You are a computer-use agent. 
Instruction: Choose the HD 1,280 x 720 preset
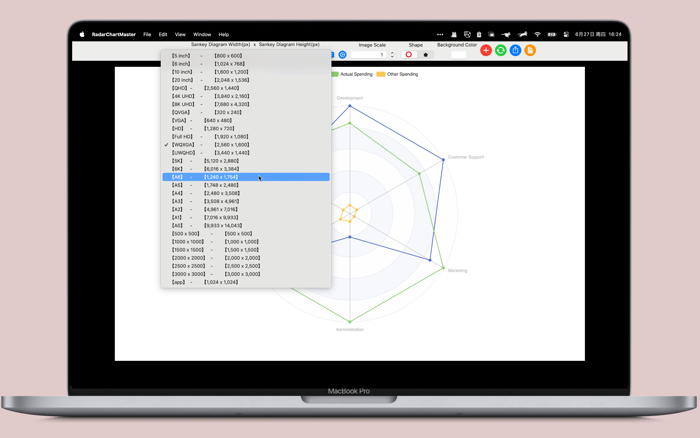click(246, 129)
